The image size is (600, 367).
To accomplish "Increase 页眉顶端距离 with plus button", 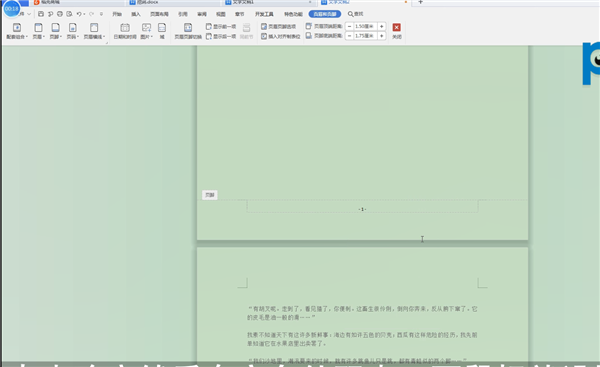I will tap(382, 26).
